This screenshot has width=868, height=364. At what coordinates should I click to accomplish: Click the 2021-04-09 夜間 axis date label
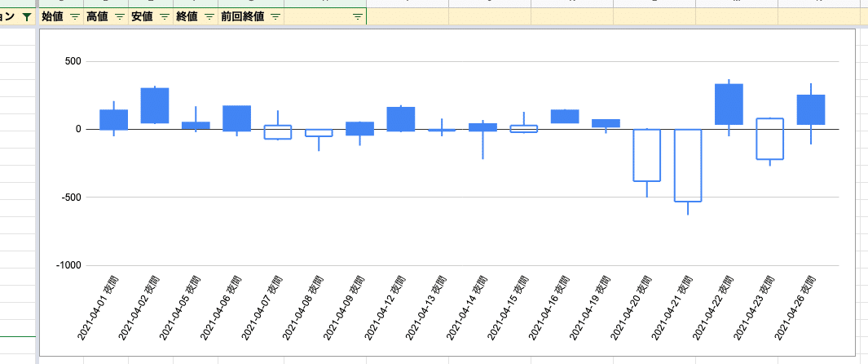click(x=344, y=306)
